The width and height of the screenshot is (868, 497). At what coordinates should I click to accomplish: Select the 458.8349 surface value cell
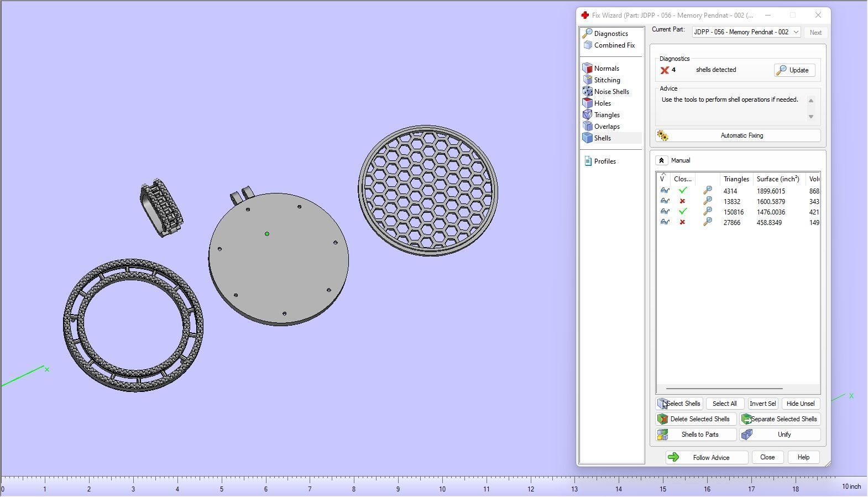(769, 223)
